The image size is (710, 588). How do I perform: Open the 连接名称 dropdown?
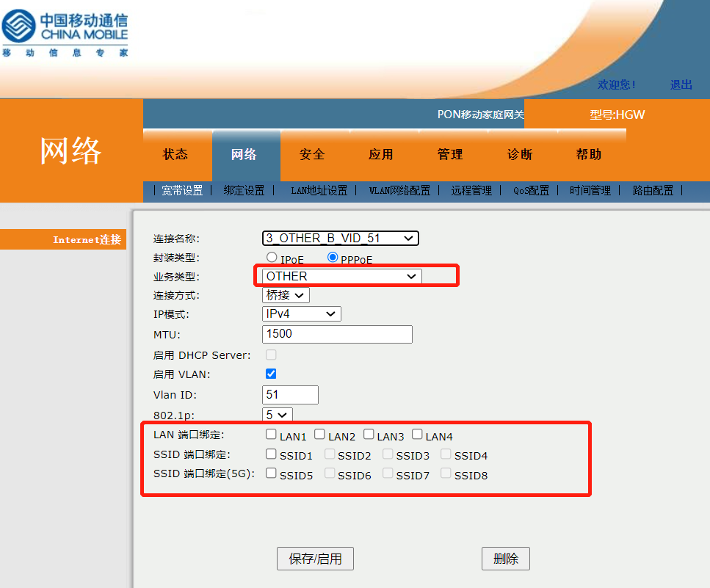coord(341,238)
